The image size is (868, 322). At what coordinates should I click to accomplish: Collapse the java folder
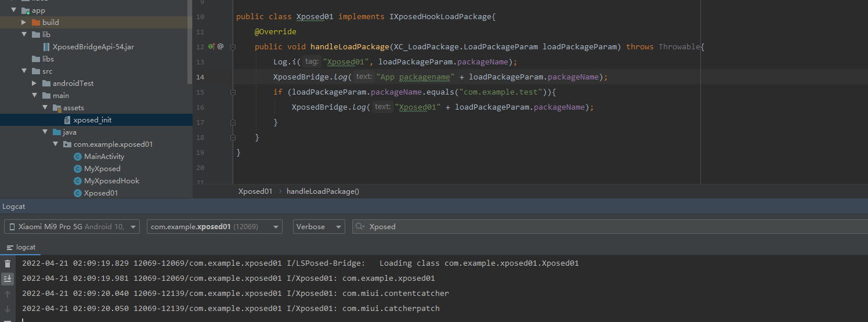tap(45, 132)
